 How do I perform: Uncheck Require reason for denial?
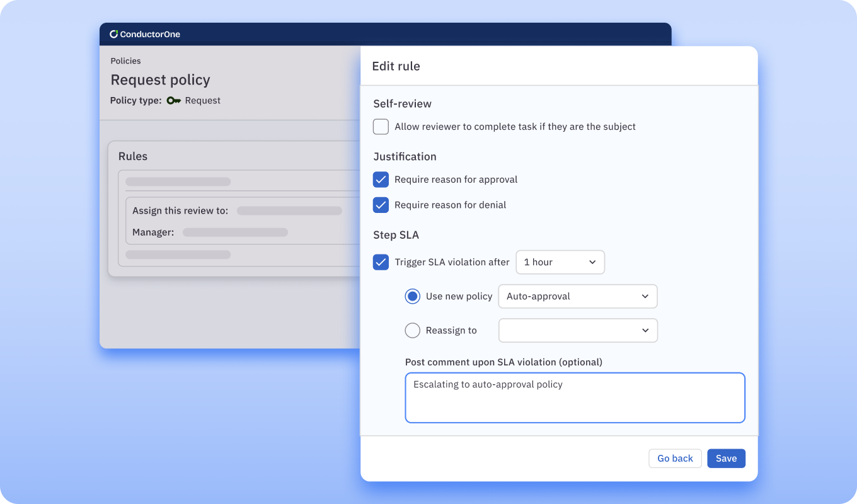click(381, 205)
